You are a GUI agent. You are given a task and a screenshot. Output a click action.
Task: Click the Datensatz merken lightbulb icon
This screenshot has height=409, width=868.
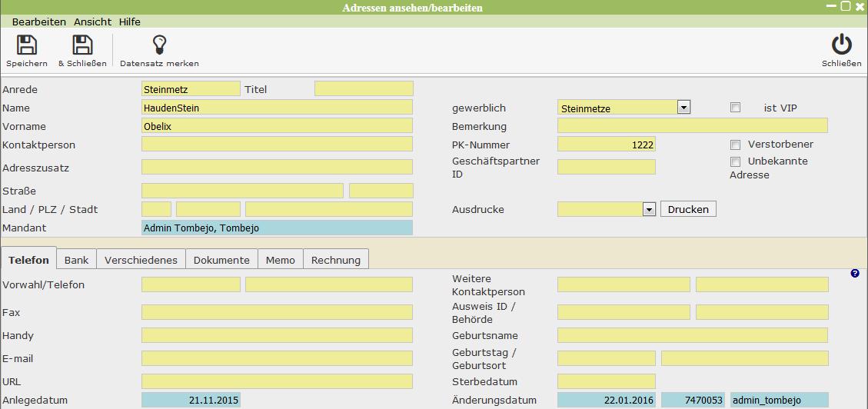coord(159,45)
